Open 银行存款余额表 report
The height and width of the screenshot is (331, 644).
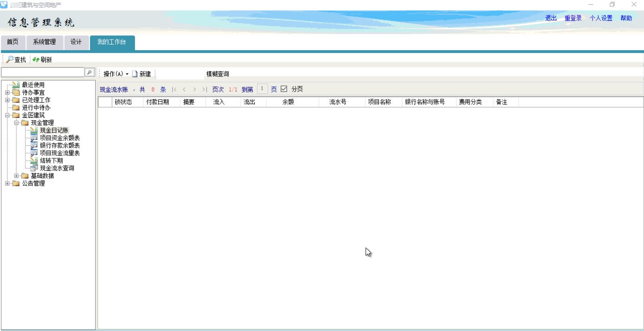click(59, 145)
